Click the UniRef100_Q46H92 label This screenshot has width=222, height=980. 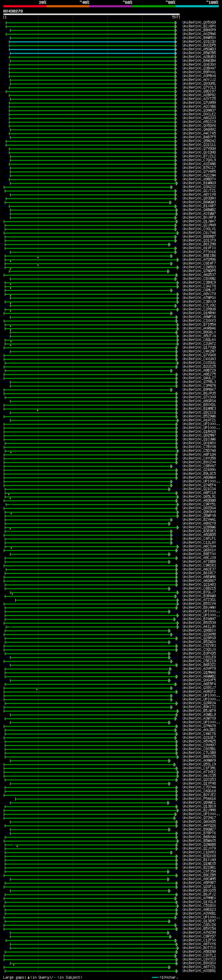pyautogui.click(x=199, y=129)
